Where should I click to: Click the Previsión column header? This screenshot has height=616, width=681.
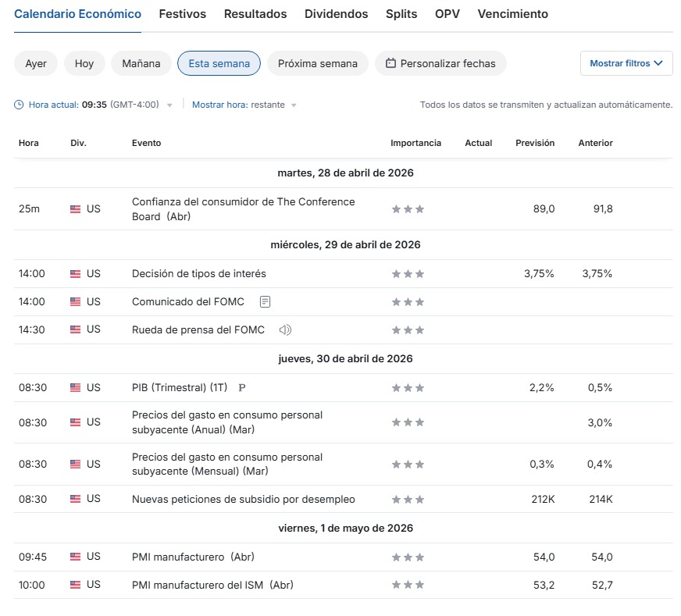535,143
